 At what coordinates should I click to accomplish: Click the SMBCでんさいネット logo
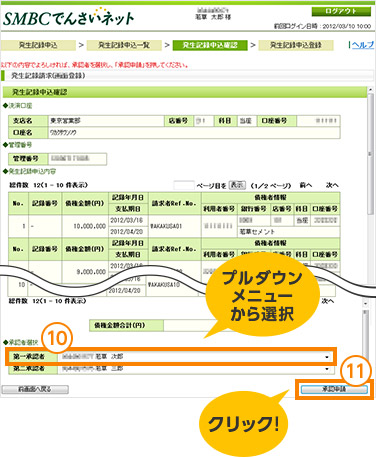click(68, 17)
